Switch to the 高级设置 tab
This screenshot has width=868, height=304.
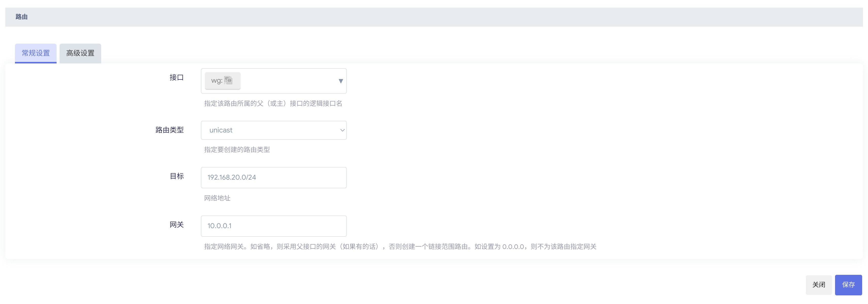(80, 53)
